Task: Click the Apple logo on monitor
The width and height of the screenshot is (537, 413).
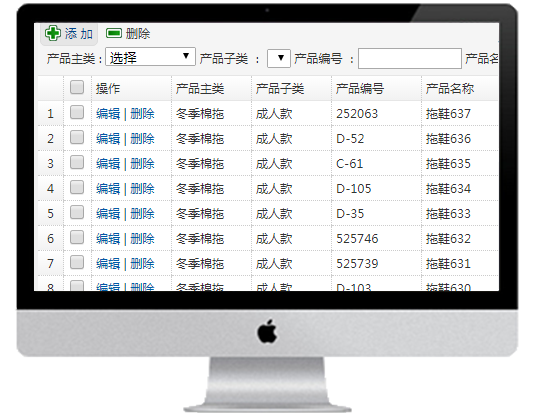Action: [x=267, y=331]
